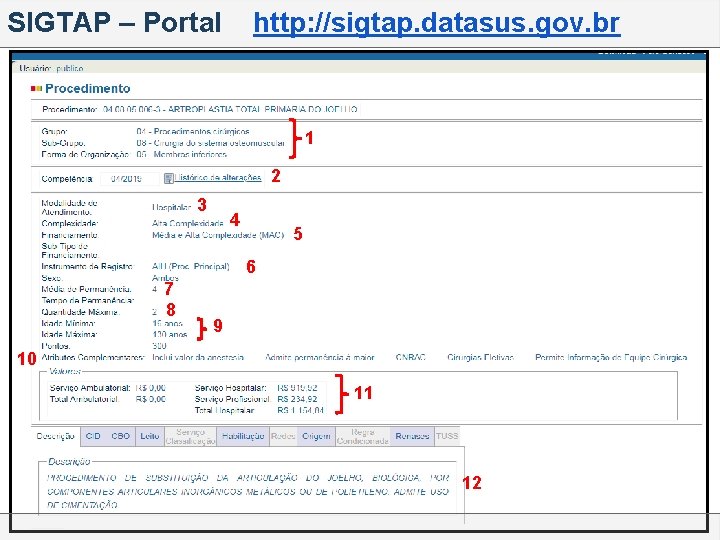Viewport: 720px width, 540px height.
Task: Switch to the Renases tab
Action: click(412, 436)
